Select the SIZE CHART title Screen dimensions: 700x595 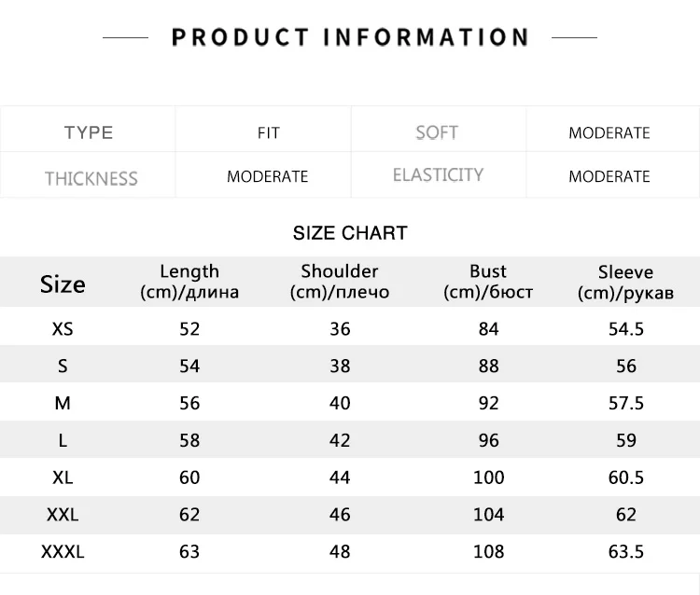(350, 233)
